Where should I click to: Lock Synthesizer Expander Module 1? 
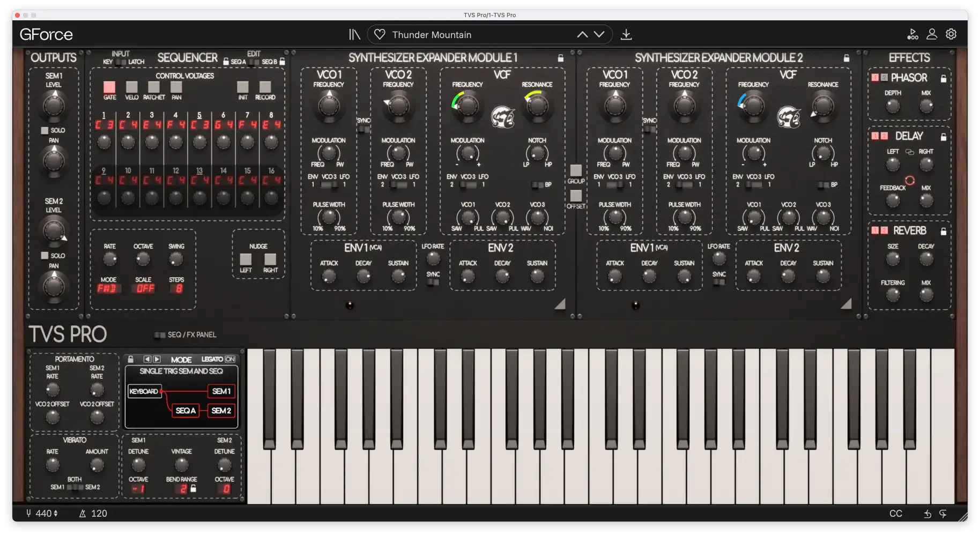(561, 58)
